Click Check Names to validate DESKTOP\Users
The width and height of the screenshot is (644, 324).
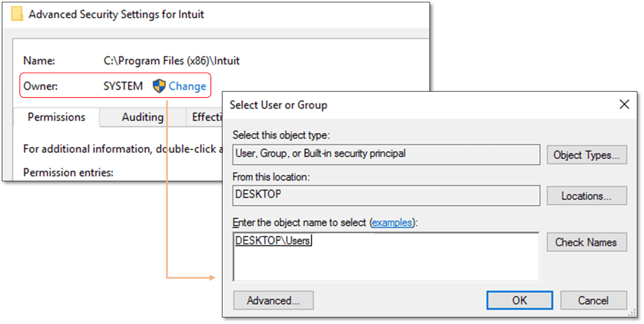pos(586,242)
